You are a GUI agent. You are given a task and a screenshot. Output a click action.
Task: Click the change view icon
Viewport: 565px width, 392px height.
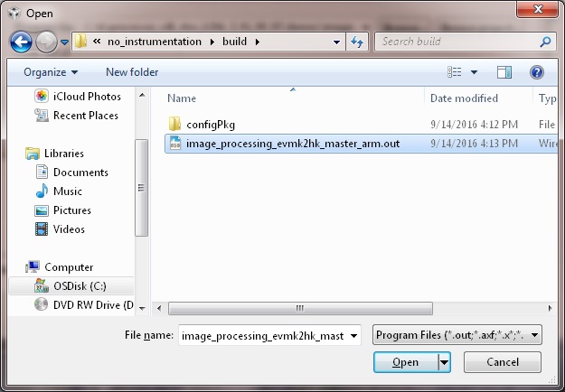point(455,72)
